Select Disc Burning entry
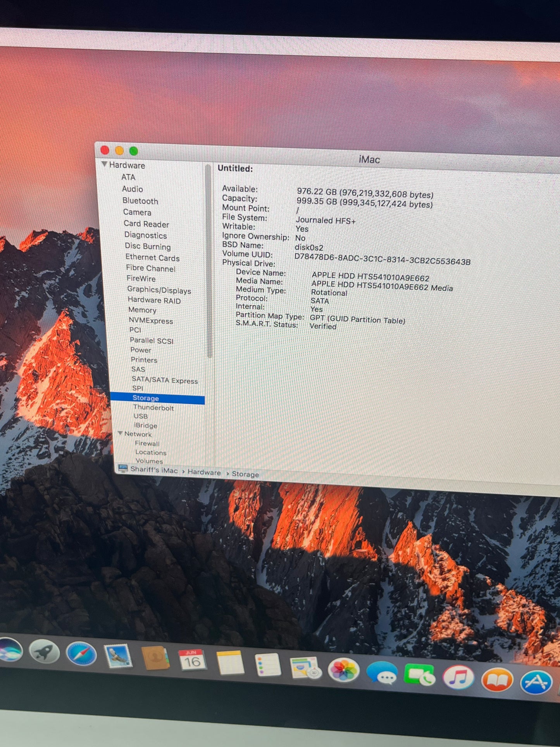This screenshot has height=747, width=560. [x=148, y=246]
